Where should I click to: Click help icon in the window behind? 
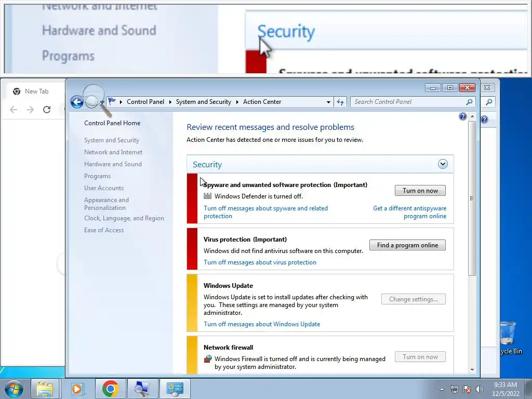click(485, 119)
